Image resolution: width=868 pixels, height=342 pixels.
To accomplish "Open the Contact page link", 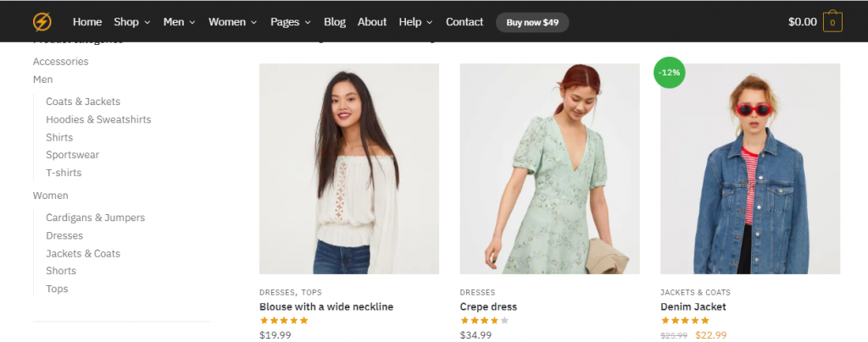I will 465,22.
